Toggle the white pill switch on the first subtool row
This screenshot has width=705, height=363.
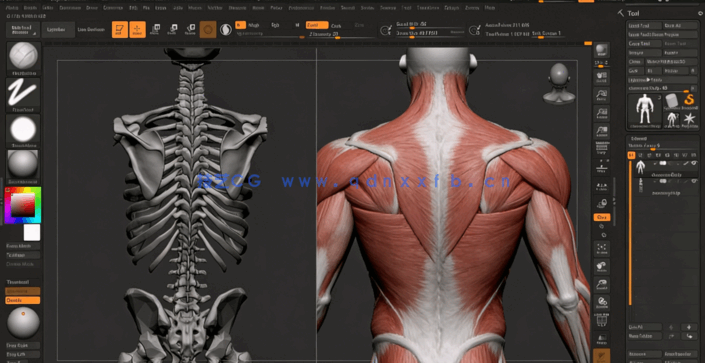pyautogui.click(x=663, y=163)
